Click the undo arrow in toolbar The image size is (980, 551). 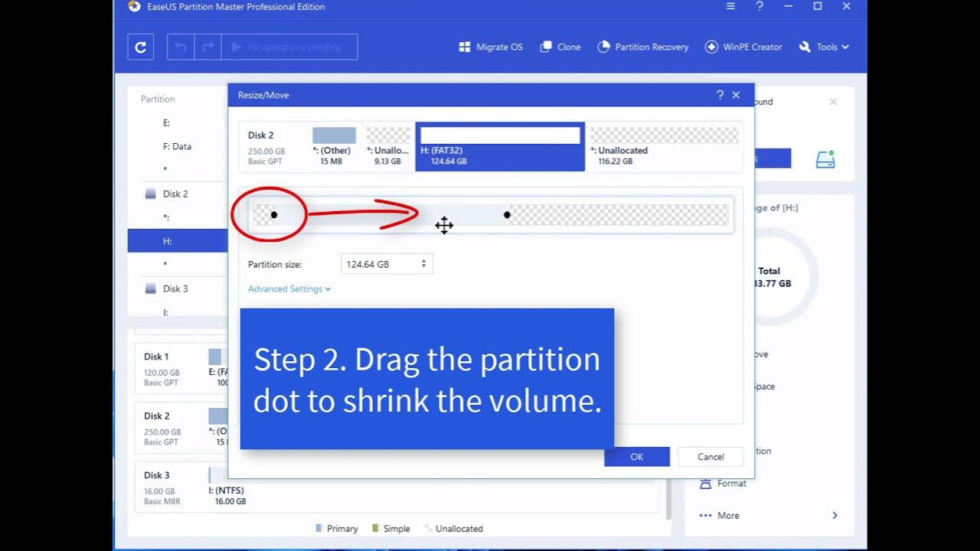tap(181, 47)
